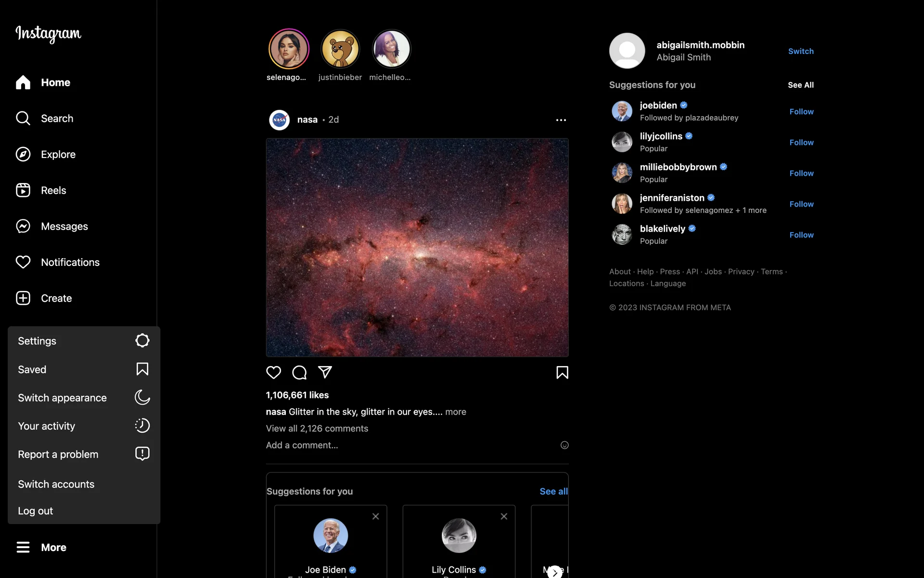Open comments via speech bubble icon
The image size is (924, 578).
click(x=299, y=372)
